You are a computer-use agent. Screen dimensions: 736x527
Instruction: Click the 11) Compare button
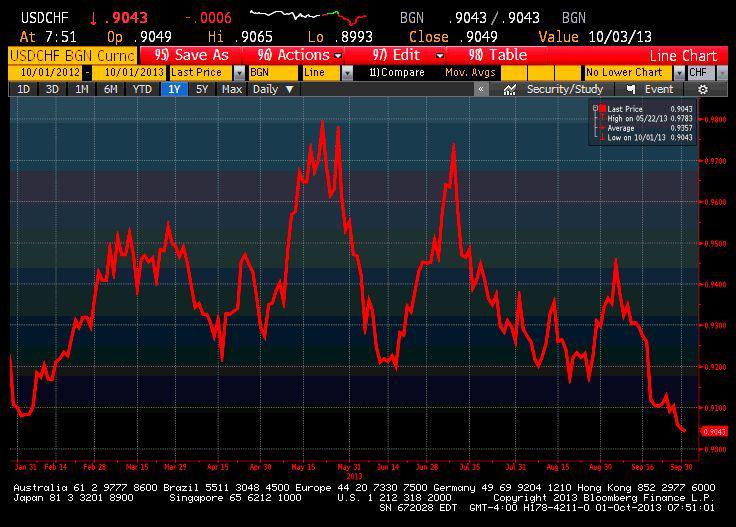pos(396,73)
